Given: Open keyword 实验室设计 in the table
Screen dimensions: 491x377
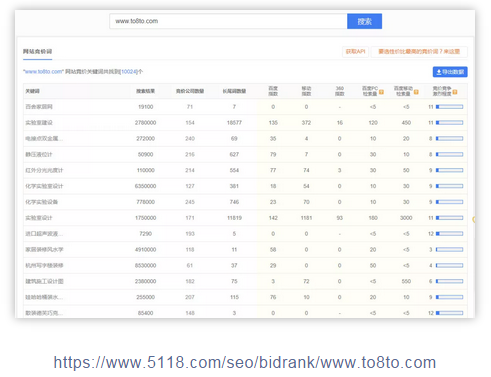Looking at the screenshot, I should (39, 218).
